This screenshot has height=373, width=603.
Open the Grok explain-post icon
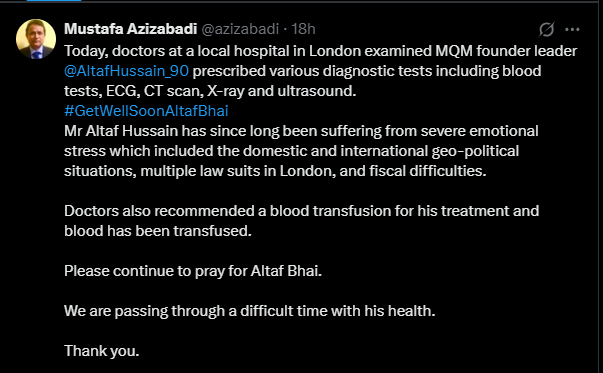pos(546,29)
